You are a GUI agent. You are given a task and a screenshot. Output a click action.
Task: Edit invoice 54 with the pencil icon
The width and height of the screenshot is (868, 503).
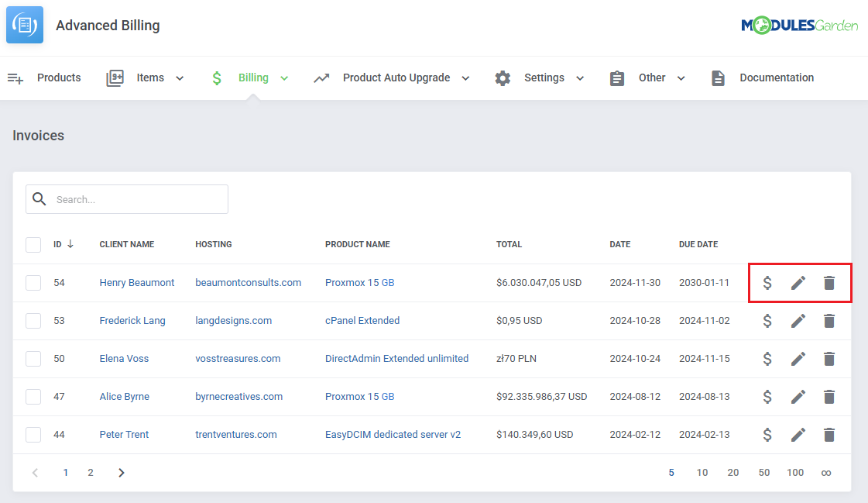tap(798, 283)
